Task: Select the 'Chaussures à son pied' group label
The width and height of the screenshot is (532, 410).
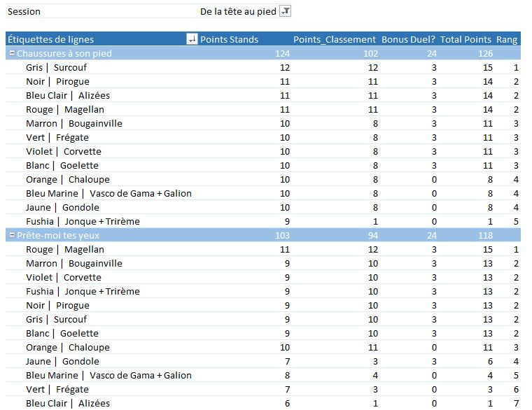Action: pyautogui.click(x=64, y=53)
